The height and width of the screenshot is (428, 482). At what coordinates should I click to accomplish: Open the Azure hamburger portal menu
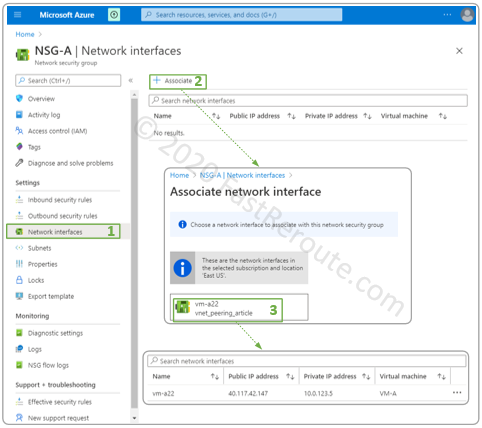tap(18, 15)
